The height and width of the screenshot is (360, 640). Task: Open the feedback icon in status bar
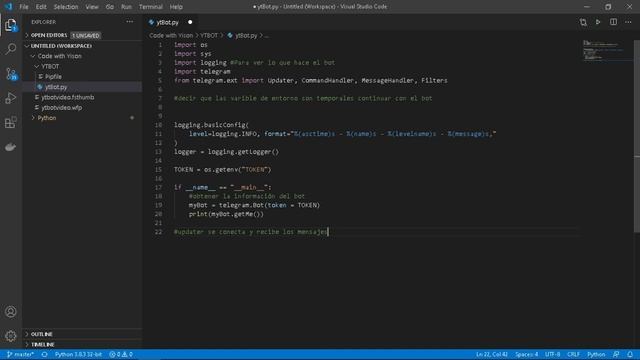616,354
